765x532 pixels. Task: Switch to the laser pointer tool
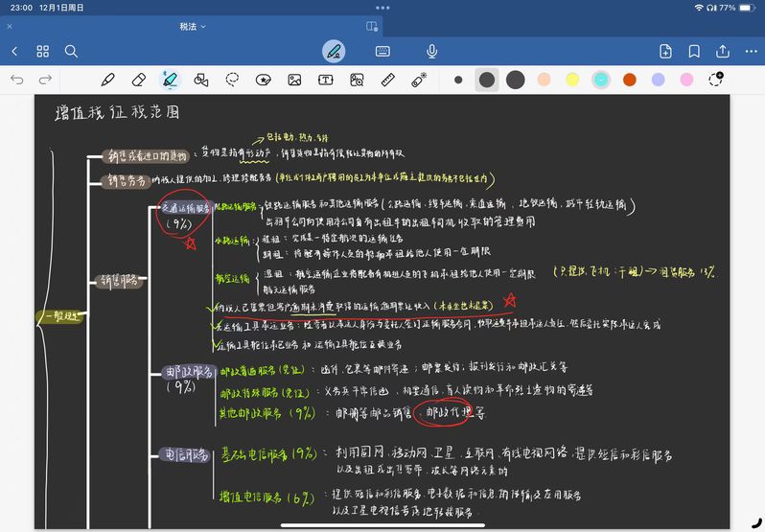[419, 80]
